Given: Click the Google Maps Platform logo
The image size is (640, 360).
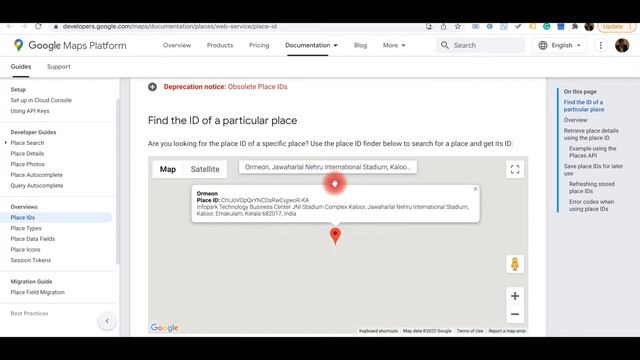Looking at the screenshot, I should coord(70,45).
